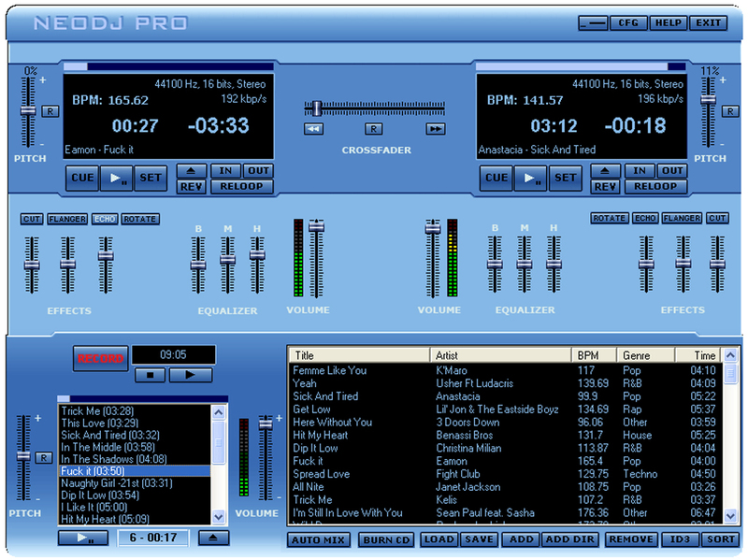
Task: Click the REMOVE button
Action: click(x=631, y=540)
